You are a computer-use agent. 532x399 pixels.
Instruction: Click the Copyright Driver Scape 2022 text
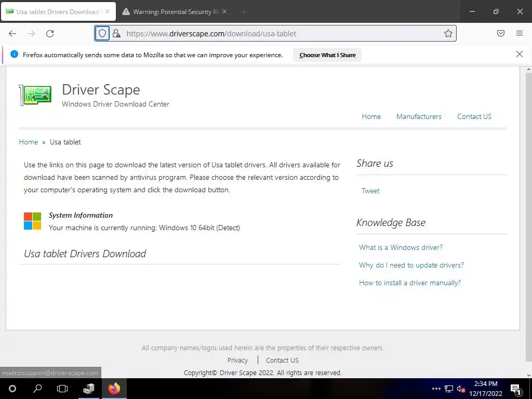262,373
